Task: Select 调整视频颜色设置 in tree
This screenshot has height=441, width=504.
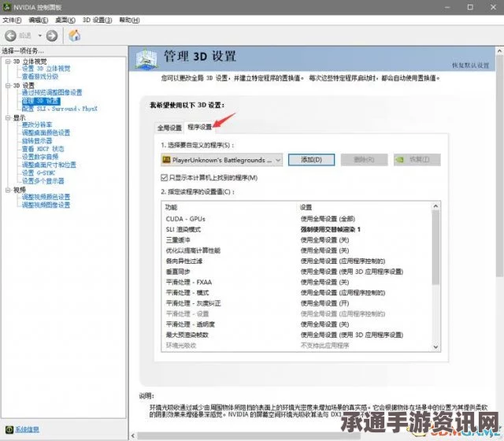Action: (x=46, y=197)
